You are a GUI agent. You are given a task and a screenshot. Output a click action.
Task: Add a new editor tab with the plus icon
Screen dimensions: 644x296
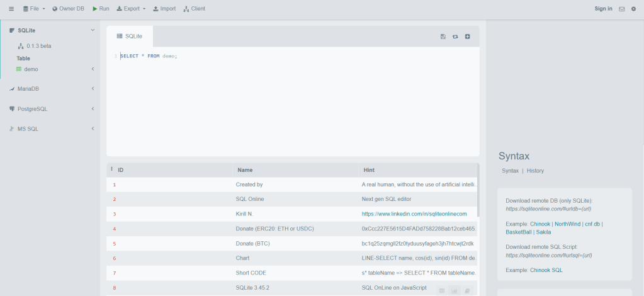[467, 37]
